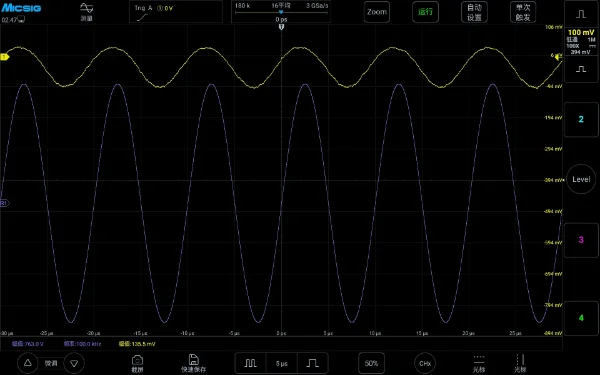Tap the fine-adjust up triangle button
Viewport: 600px width, 375px height.
[x=28, y=363]
